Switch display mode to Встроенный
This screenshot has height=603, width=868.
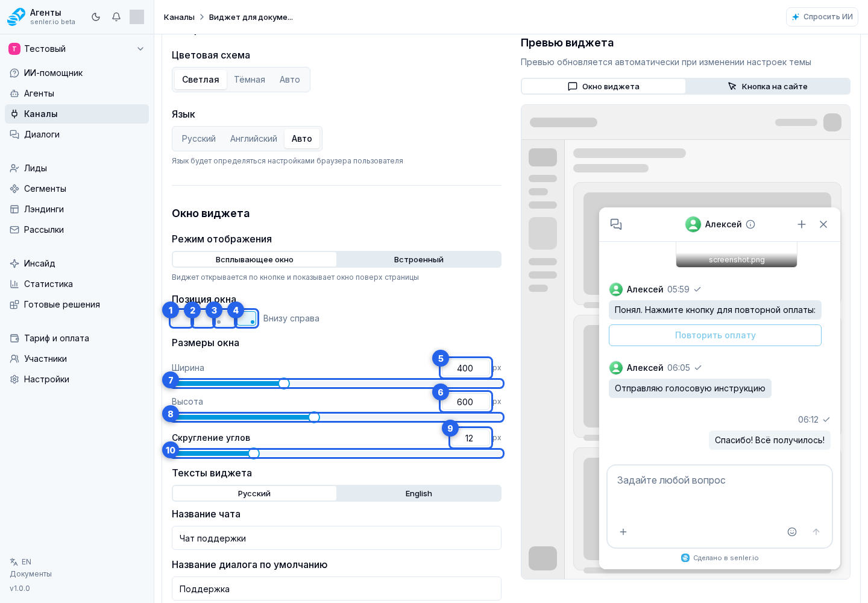tap(419, 259)
